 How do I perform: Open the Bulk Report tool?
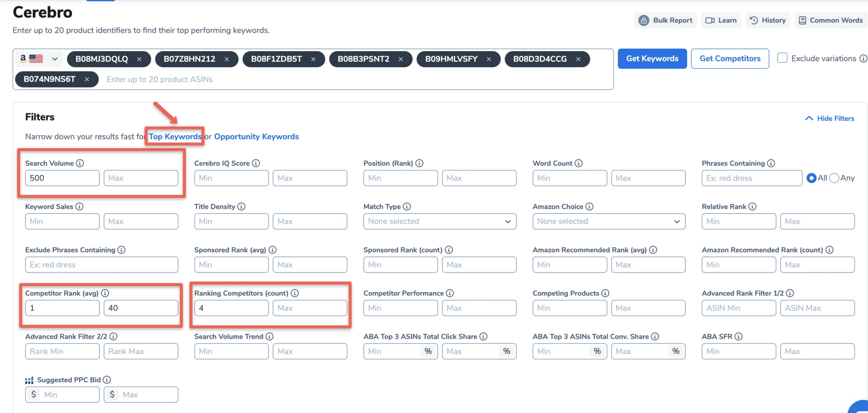[665, 20]
